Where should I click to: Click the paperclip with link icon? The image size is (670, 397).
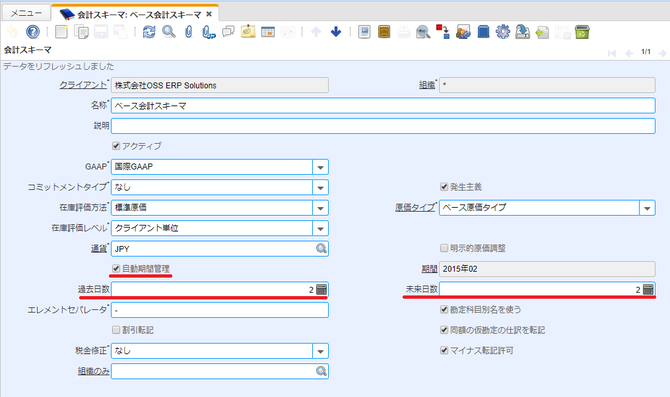click(209, 32)
